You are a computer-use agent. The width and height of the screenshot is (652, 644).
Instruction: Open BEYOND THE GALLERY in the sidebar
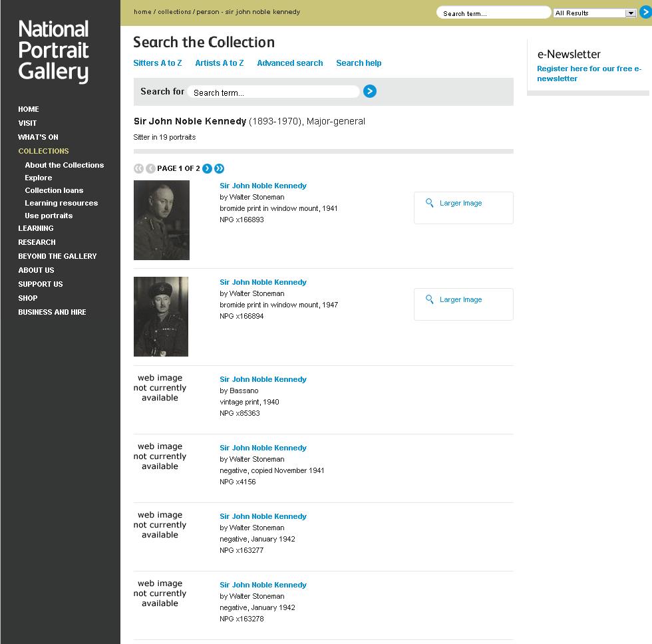(57, 256)
